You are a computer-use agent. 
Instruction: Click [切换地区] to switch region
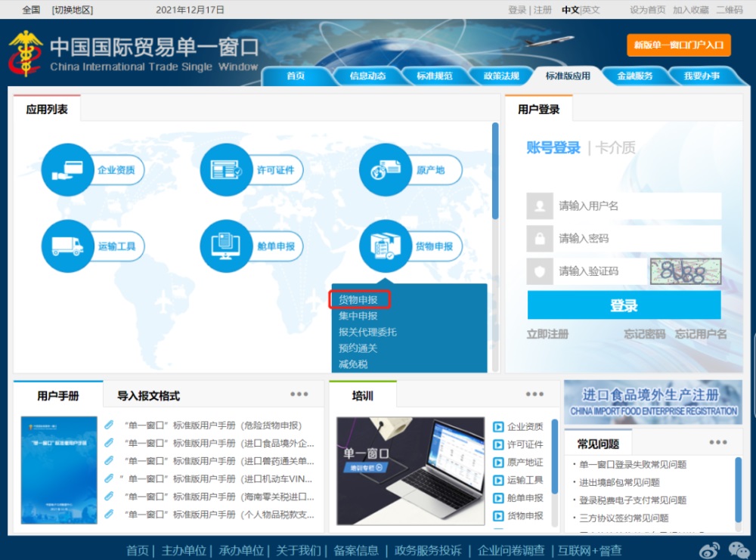pos(73,10)
